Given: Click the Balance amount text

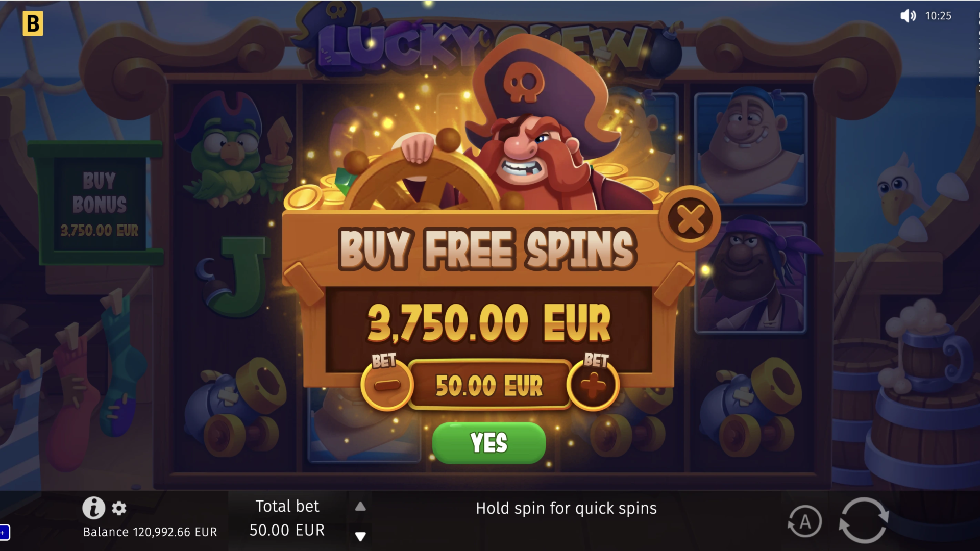Looking at the screenshot, I should tap(150, 532).
